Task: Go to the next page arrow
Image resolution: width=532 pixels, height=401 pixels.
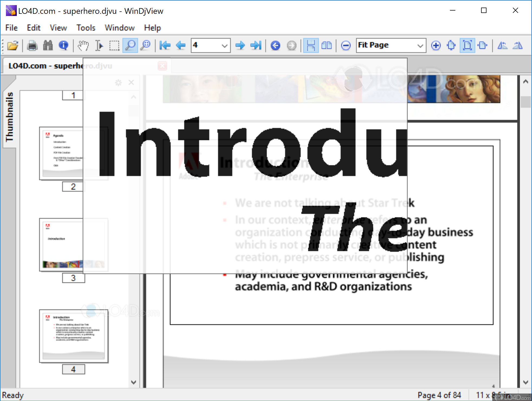Action: (x=240, y=45)
